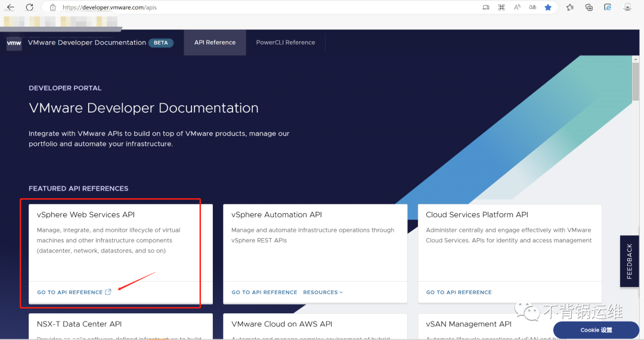Image resolution: width=644 pixels, height=340 pixels.
Task: Open the browser profile avatar
Action: [x=627, y=7]
